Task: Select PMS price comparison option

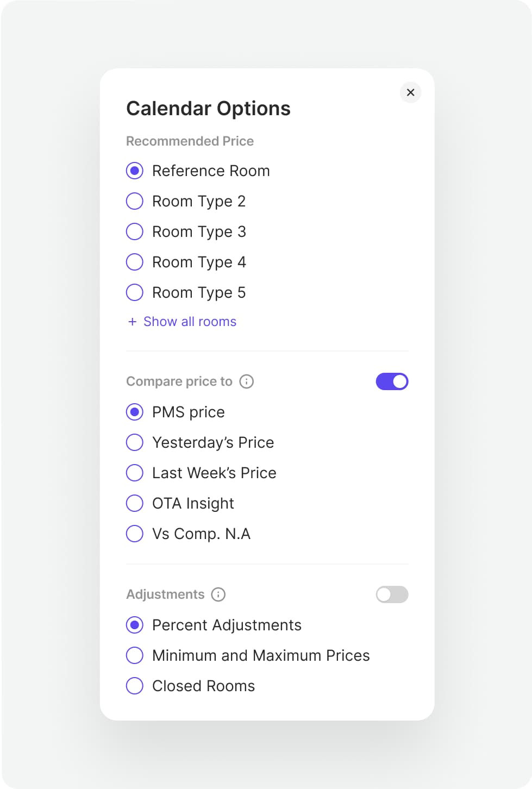Action: click(135, 412)
